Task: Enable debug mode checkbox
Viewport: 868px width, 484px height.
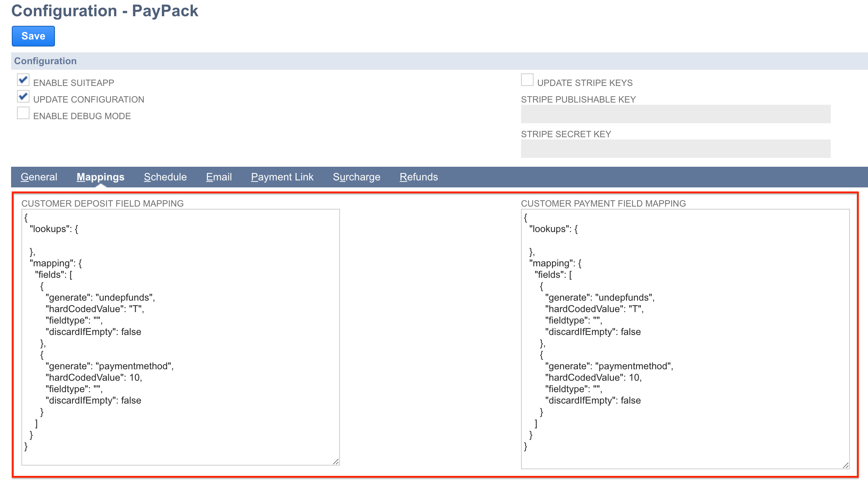Action: pyautogui.click(x=23, y=113)
